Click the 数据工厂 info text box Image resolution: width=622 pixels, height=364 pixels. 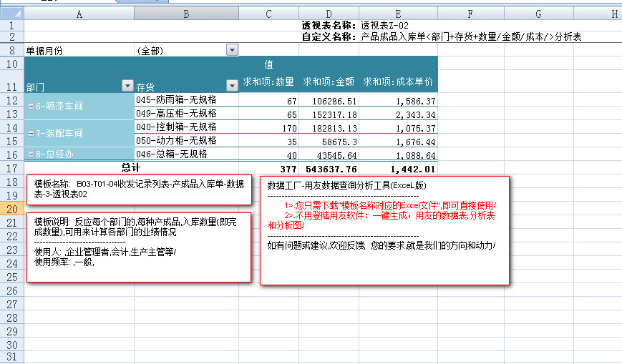point(384,230)
